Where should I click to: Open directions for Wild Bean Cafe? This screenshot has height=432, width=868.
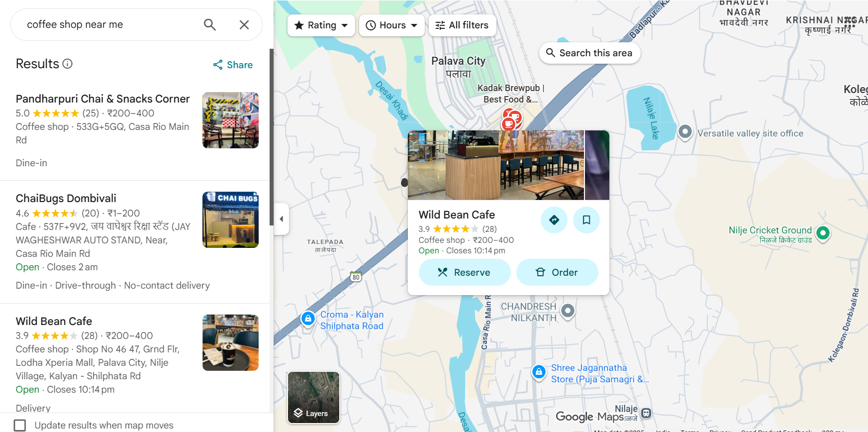tap(554, 220)
